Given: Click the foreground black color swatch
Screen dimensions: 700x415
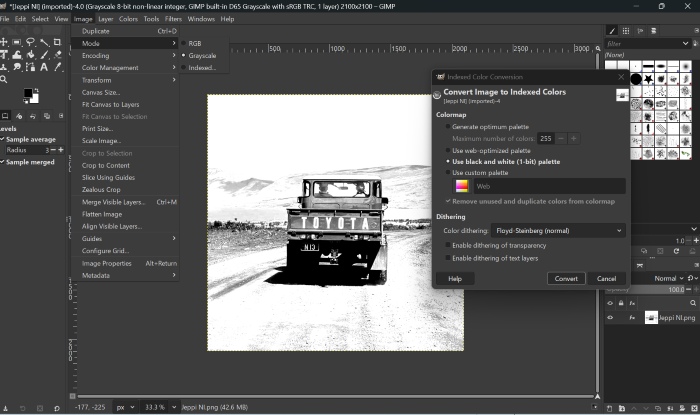Looking at the screenshot, I should click(29, 94).
